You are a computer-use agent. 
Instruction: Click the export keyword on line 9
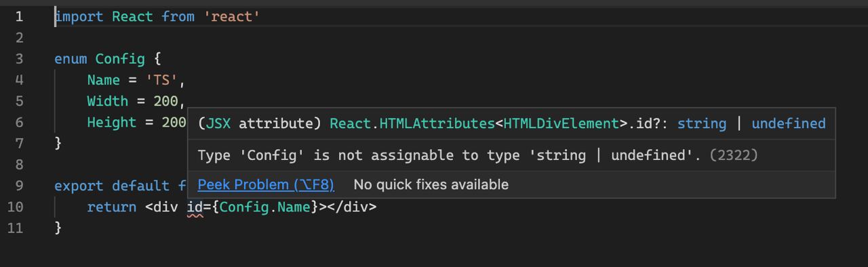[79, 186]
